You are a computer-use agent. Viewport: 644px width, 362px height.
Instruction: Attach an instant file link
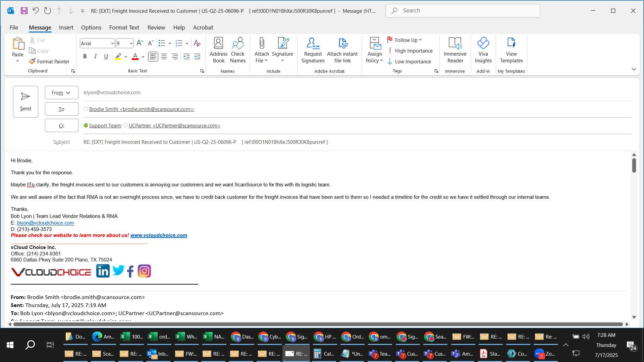click(x=342, y=50)
